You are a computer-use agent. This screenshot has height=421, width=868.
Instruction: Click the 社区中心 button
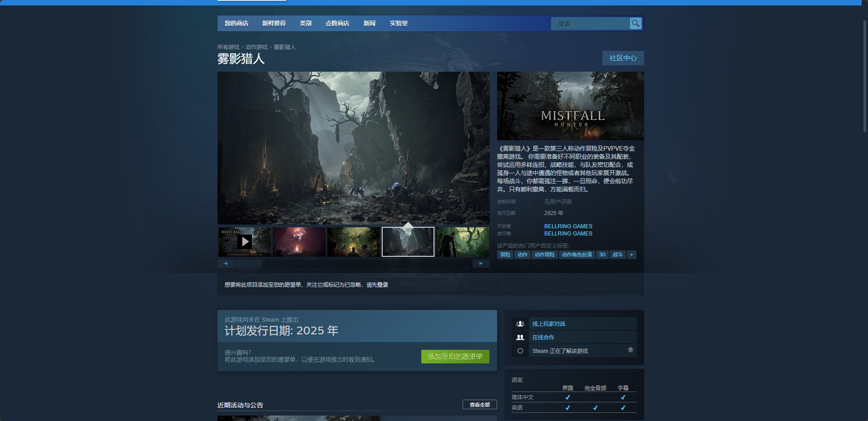point(623,58)
